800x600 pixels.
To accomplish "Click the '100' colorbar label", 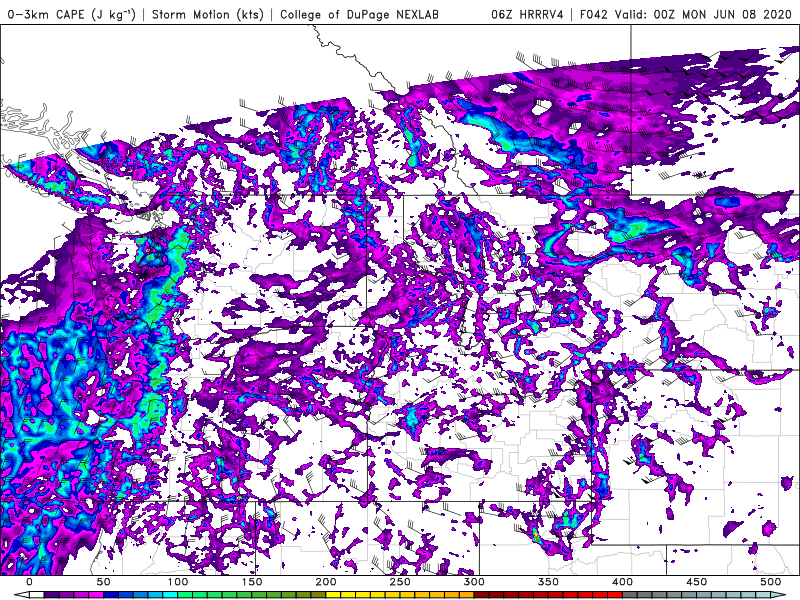I will (178, 582).
